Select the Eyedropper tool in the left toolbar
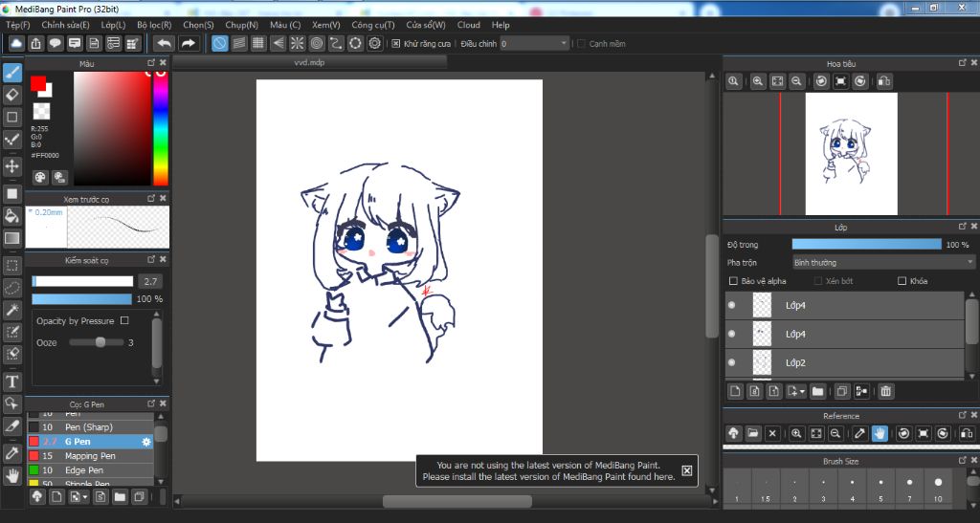 (x=11, y=454)
